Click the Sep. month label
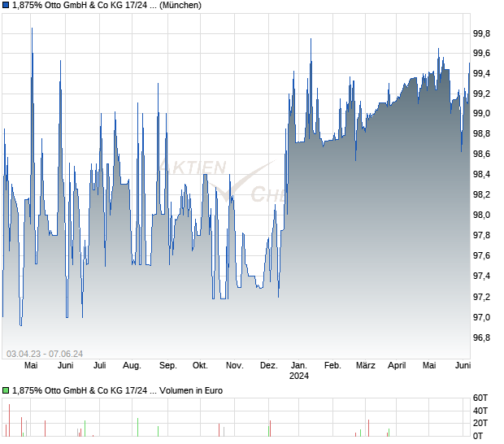Viewport: 504px width, 444px height. click(168, 366)
